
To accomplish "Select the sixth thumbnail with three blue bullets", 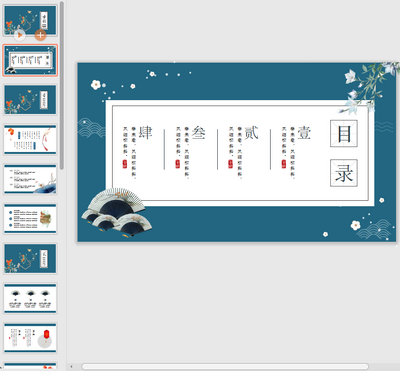I will point(30,219).
